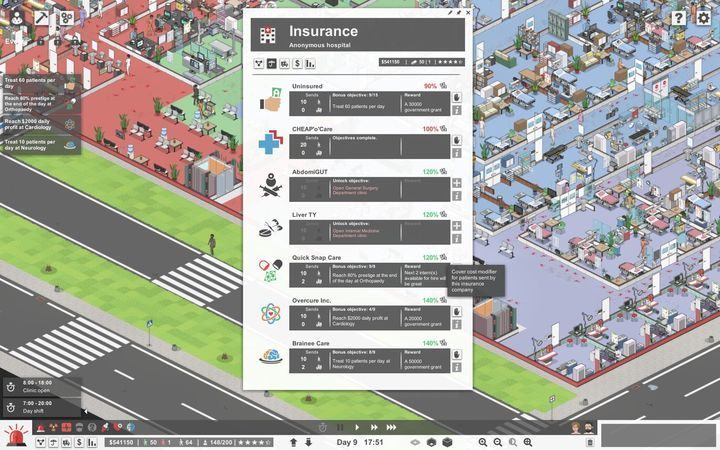720x450 pixels.
Task: Click last magnifier with crosshair
Action: [x=528, y=442]
